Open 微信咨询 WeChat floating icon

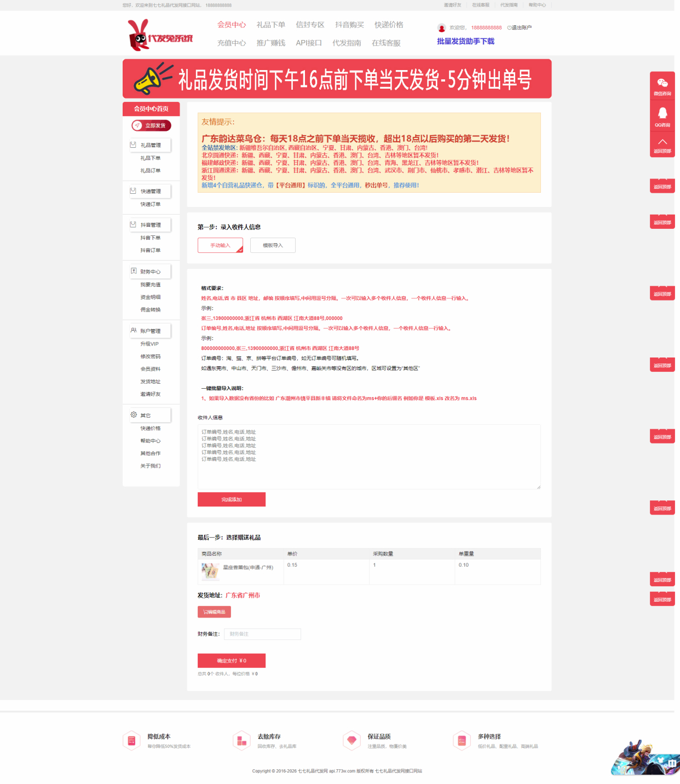pos(662,85)
